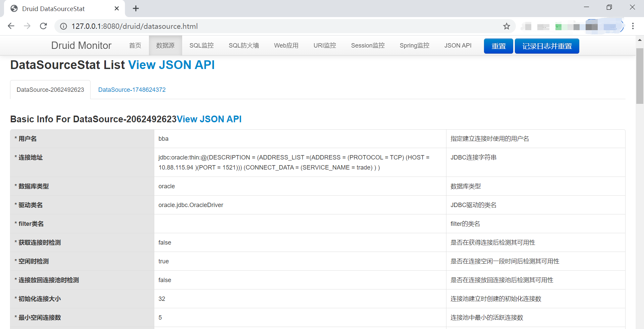Click 'false' value for 获取连接时检测
644x329 pixels.
point(165,243)
